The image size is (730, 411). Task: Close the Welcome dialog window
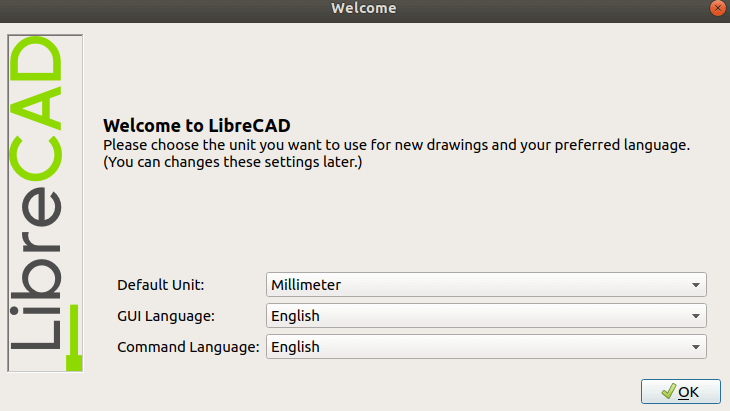coord(717,8)
